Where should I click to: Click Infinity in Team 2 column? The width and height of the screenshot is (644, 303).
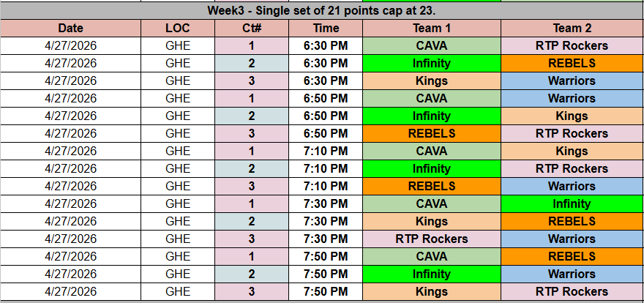point(572,204)
